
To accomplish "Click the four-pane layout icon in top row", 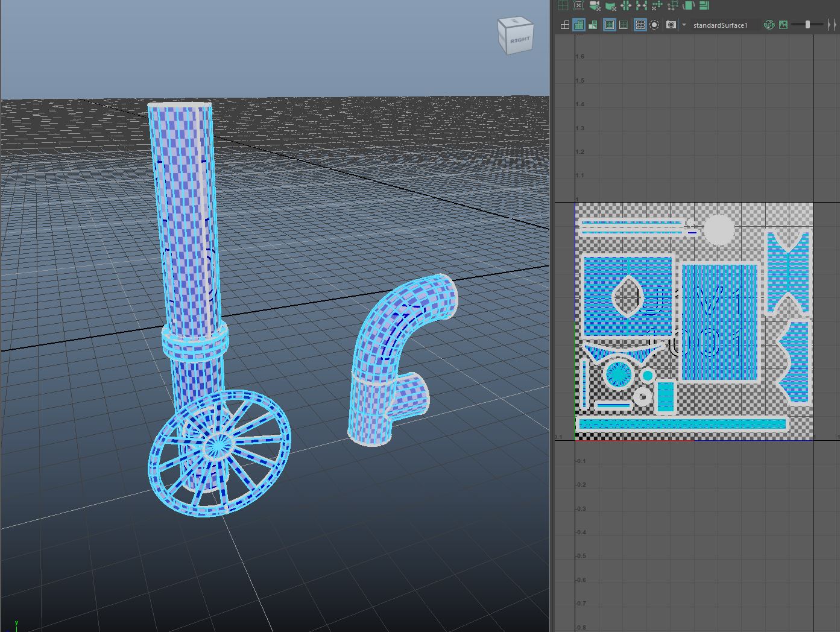I will click(x=563, y=5).
